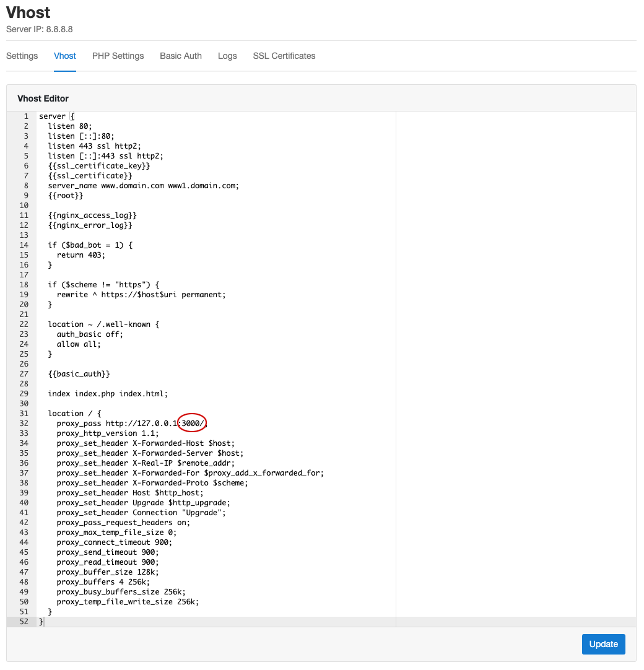644x670 pixels.
Task: Click line number 1 in the gutter
Action: coord(26,116)
